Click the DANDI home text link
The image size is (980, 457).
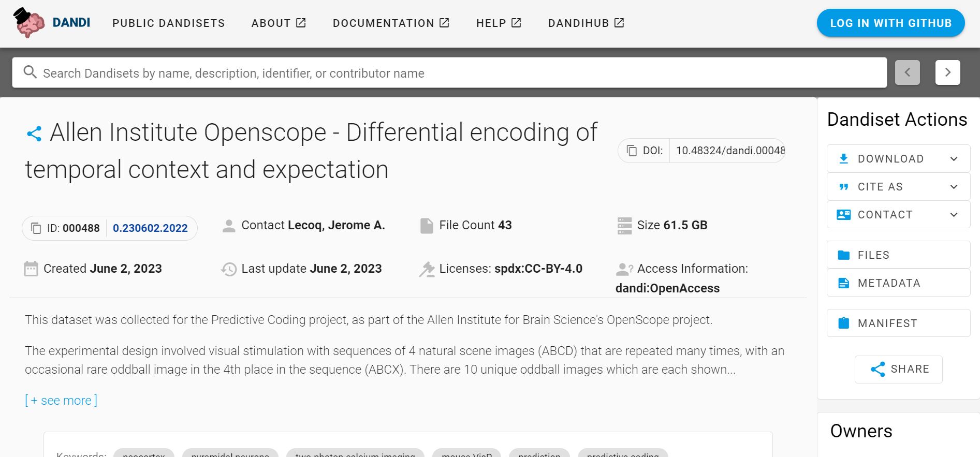tap(71, 23)
